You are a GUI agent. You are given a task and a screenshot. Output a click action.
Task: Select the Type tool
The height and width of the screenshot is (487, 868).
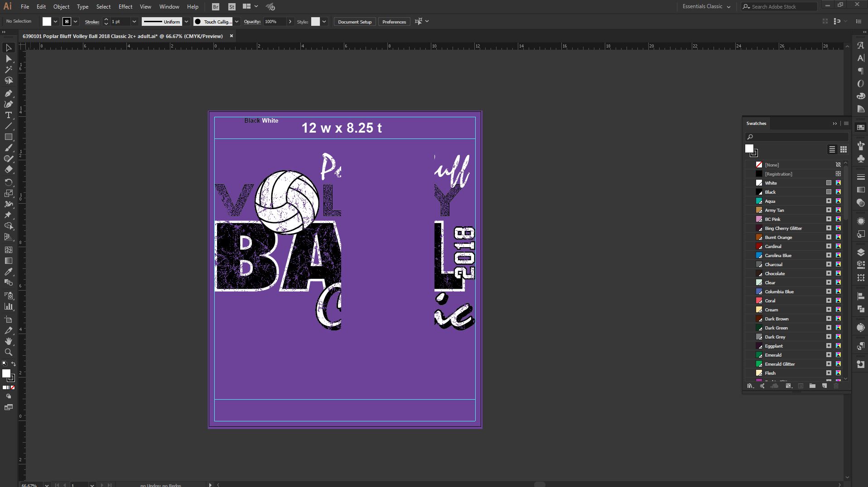8,115
